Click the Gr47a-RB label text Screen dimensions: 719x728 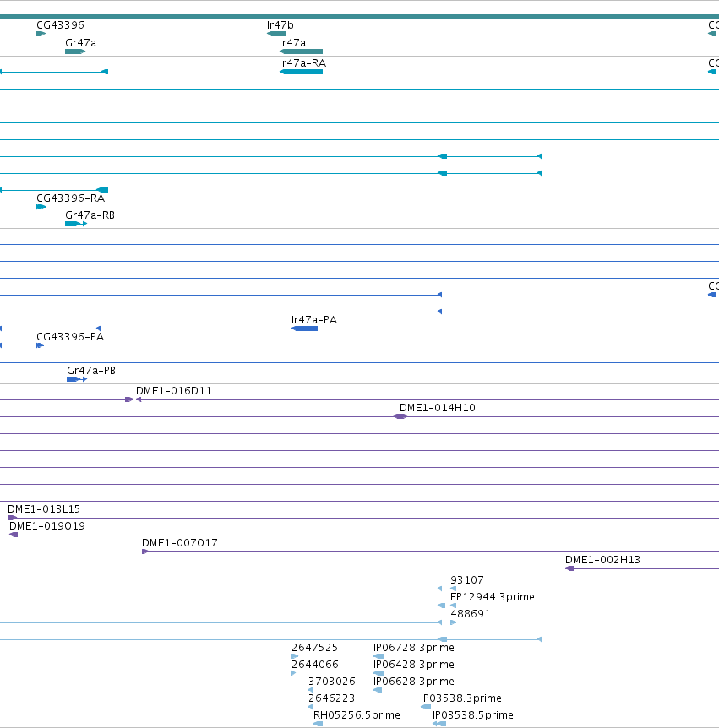pos(90,215)
